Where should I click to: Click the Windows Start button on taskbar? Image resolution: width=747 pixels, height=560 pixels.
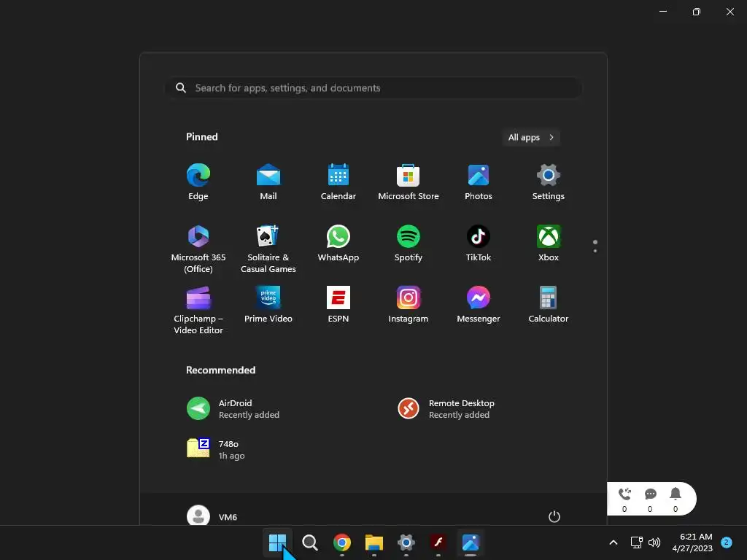click(x=277, y=542)
